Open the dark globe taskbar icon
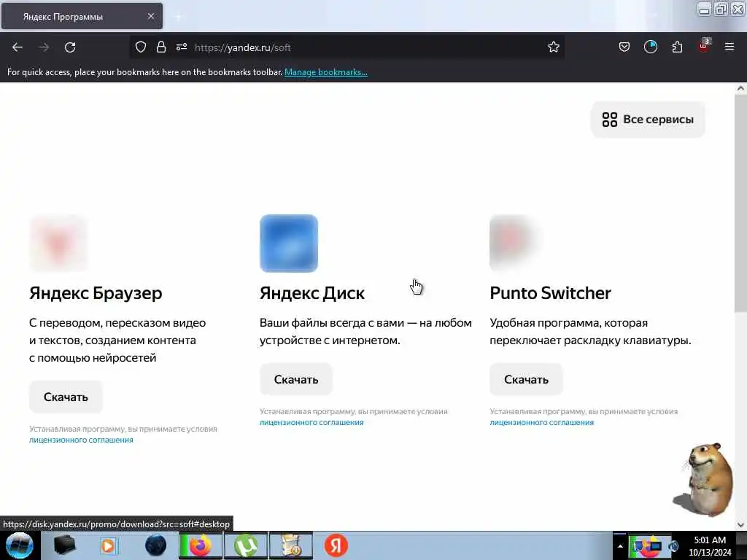This screenshot has width=747, height=560. tap(155, 545)
